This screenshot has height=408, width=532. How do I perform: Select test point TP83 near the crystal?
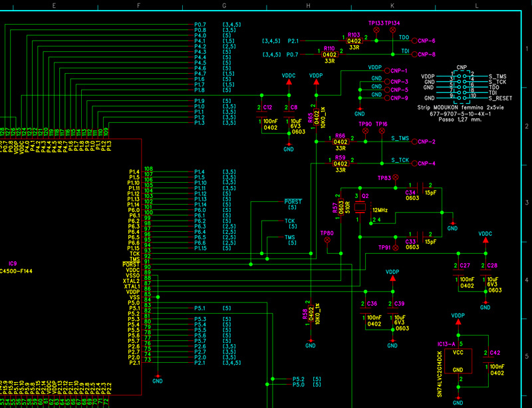click(396, 177)
